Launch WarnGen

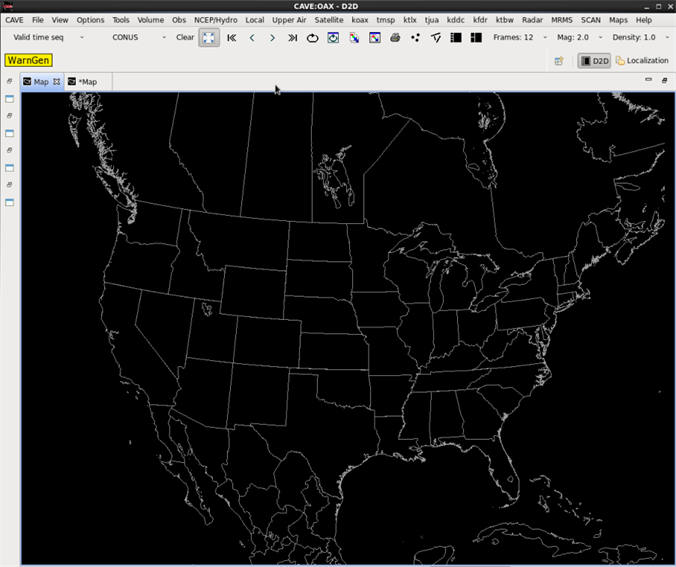coord(28,60)
